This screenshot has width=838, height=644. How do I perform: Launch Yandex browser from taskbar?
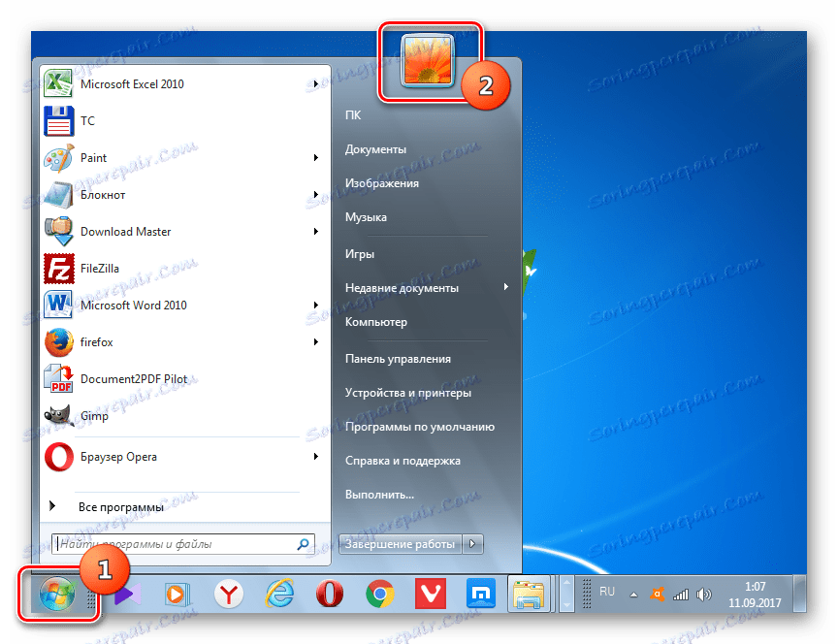(228, 595)
